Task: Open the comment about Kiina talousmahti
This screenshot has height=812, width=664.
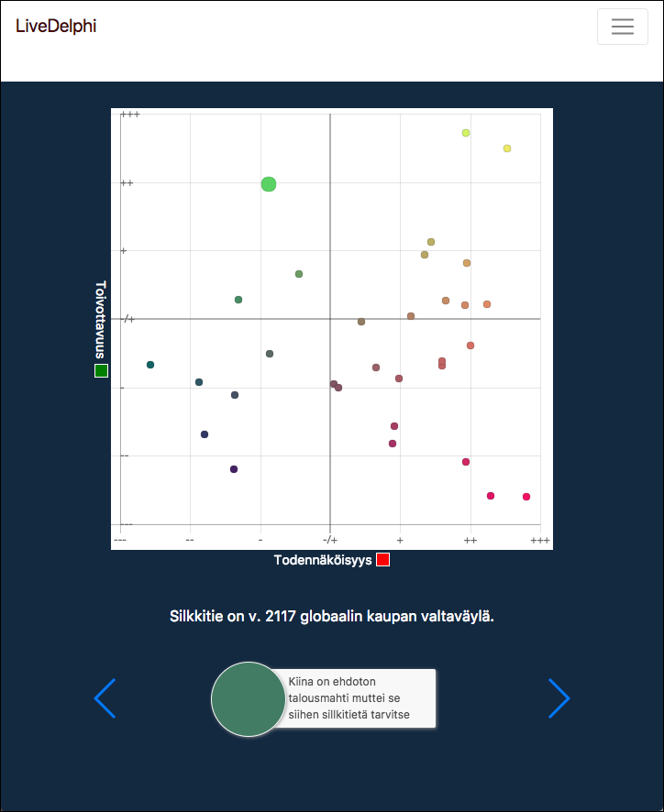Action: point(354,698)
